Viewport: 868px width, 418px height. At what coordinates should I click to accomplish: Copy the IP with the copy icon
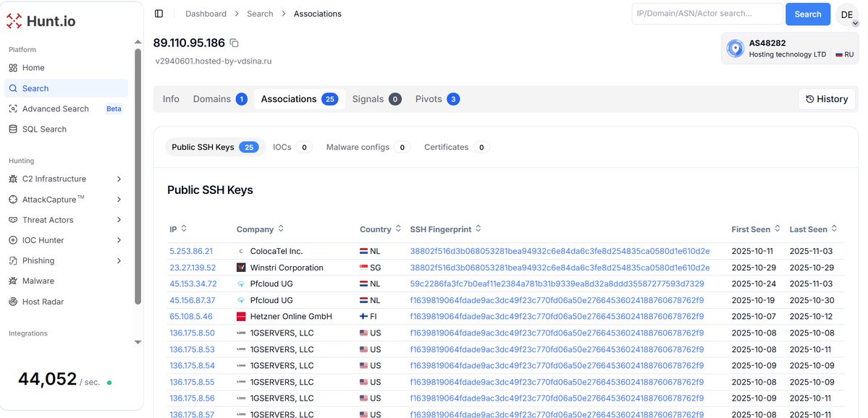235,43
